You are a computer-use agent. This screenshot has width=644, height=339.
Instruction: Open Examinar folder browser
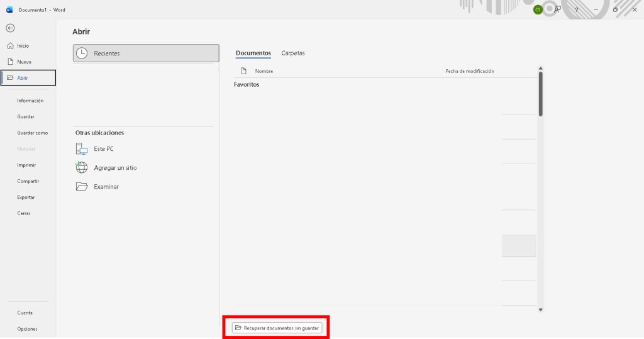point(106,187)
